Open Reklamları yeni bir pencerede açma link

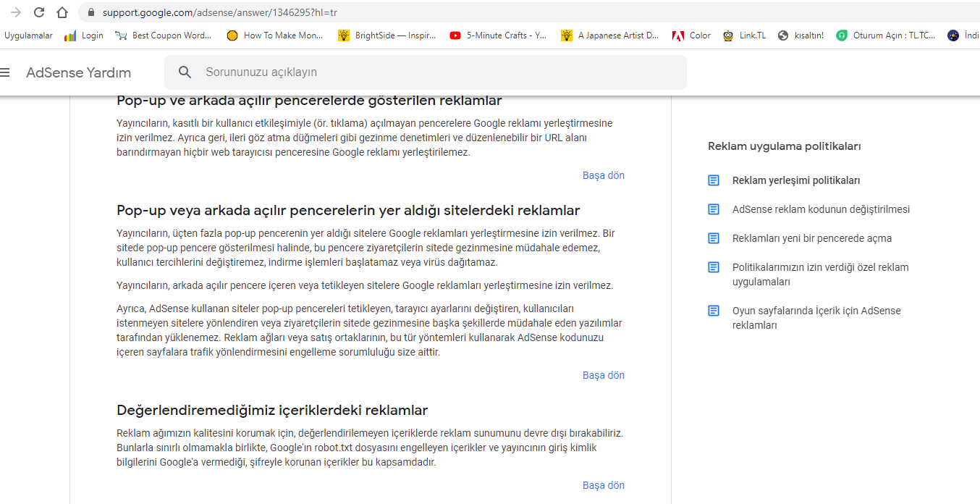[x=812, y=238]
